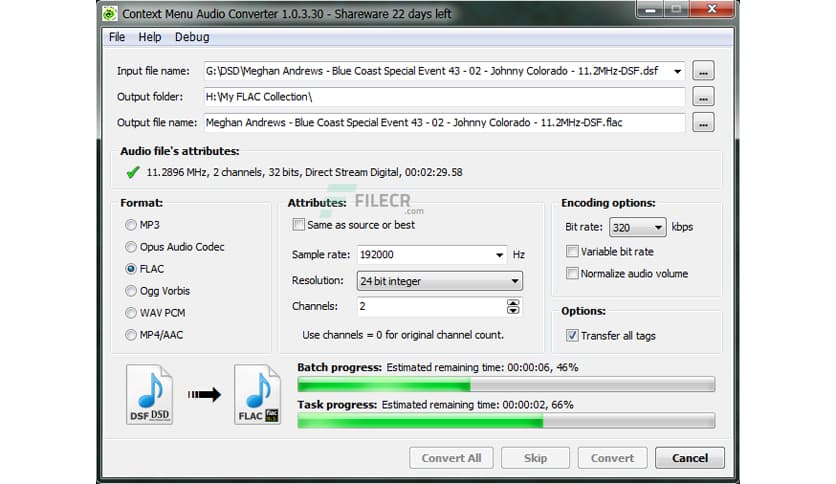Cancel the conversion
The height and width of the screenshot is (484, 836).
pos(690,458)
